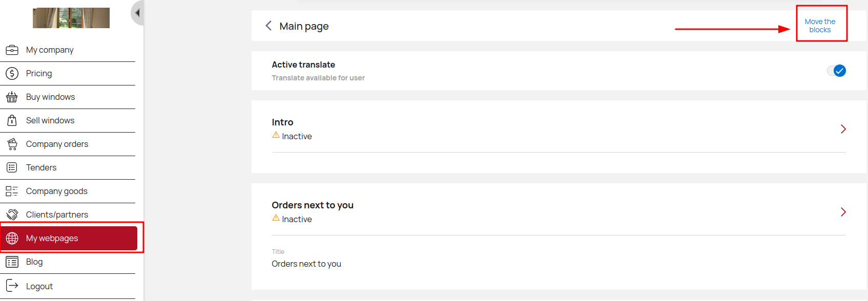This screenshot has width=868, height=301.
Task: Click the globe icon in My webpages
Action: click(x=12, y=238)
